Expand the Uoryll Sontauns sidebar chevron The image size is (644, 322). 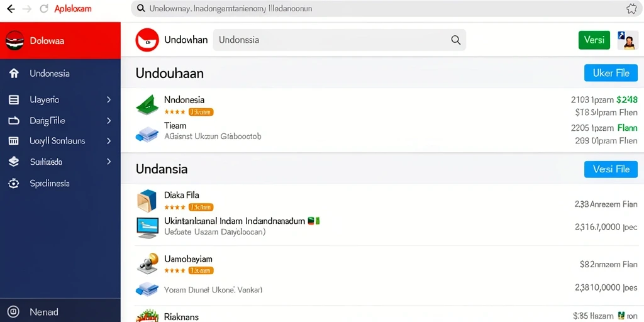108,141
